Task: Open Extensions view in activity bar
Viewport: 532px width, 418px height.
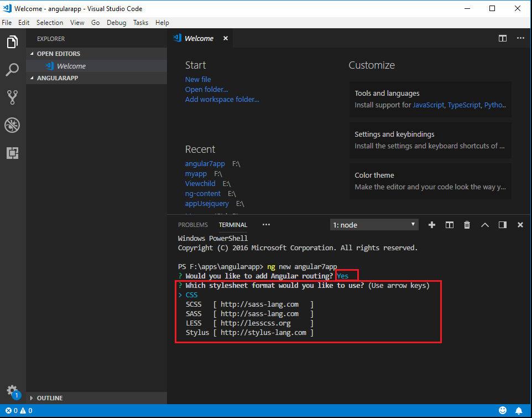Action: [13, 153]
